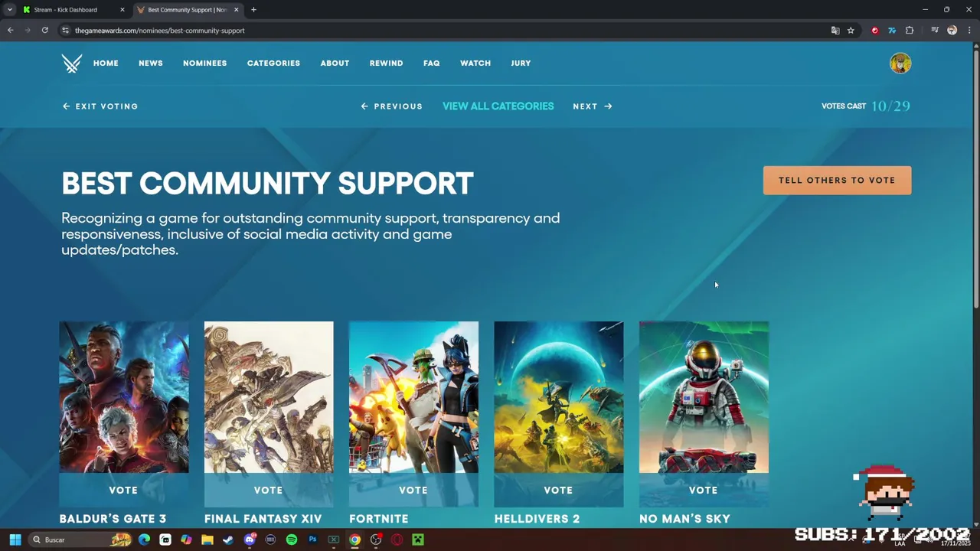980x551 pixels.
Task: Vote for Final Fantasy XIV
Action: click(x=269, y=490)
